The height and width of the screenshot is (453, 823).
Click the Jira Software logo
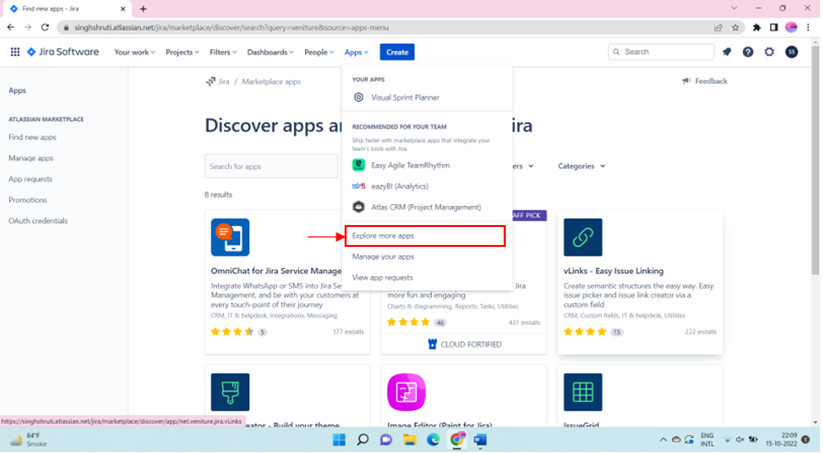62,52
